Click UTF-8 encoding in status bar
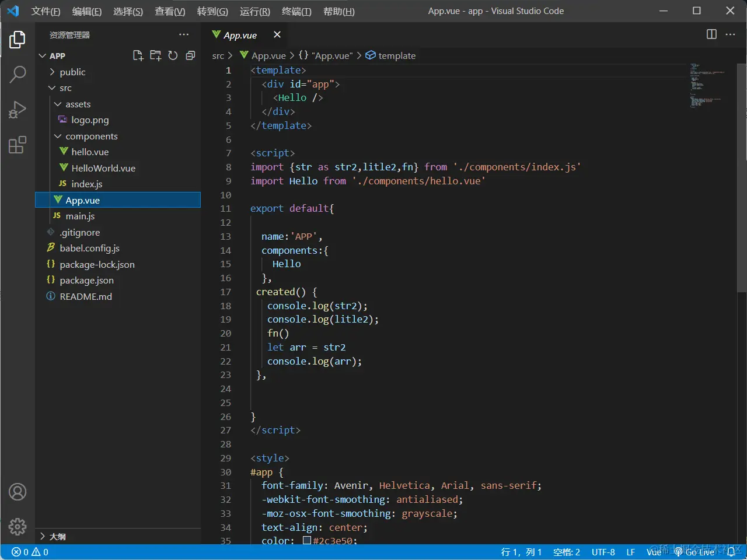The height and width of the screenshot is (560, 747). tap(603, 552)
